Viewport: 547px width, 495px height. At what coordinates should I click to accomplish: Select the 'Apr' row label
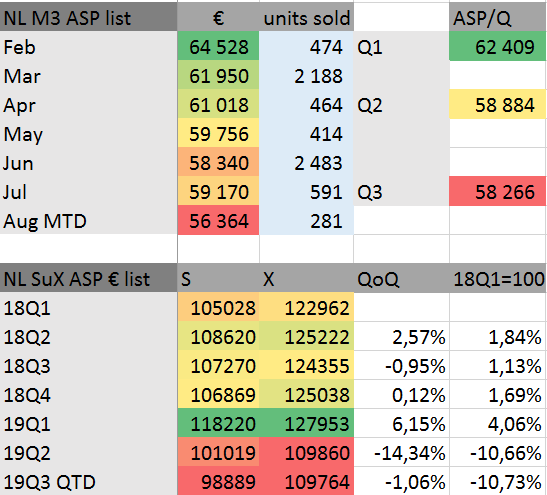click(x=89, y=104)
